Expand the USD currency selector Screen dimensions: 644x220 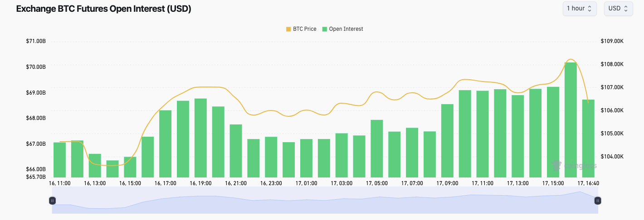click(x=618, y=9)
